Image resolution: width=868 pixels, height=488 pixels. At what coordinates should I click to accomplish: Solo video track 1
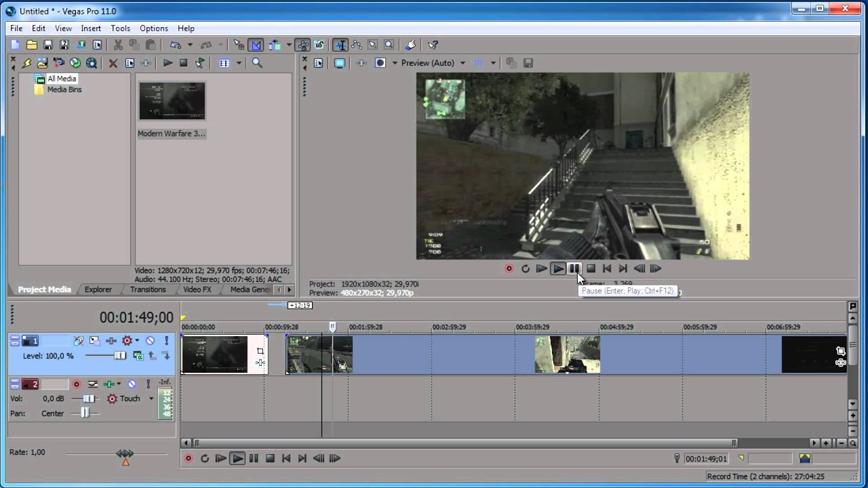click(166, 341)
